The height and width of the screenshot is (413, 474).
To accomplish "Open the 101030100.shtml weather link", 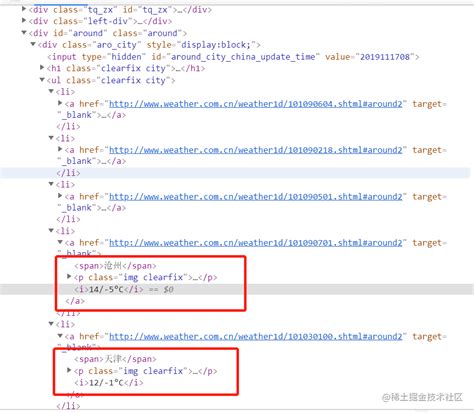I will click(256, 336).
